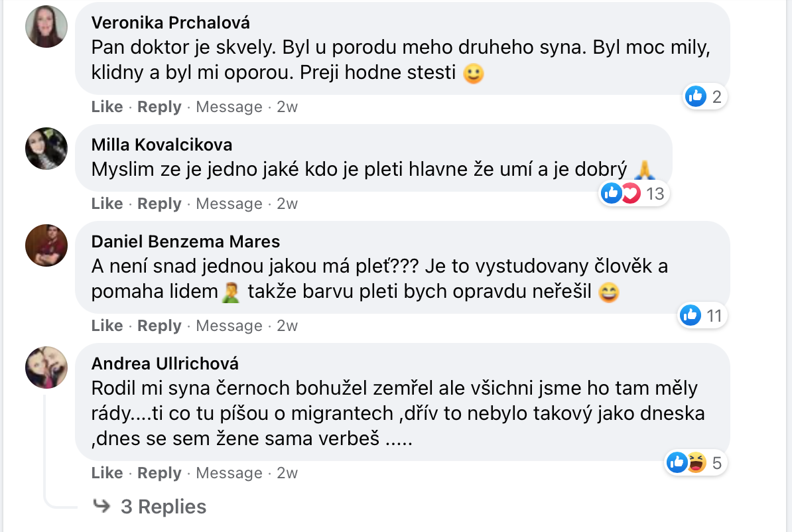792x532 pixels.
Task: Click the reply arrow icon beside 3 Replies
Action: point(101,507)
